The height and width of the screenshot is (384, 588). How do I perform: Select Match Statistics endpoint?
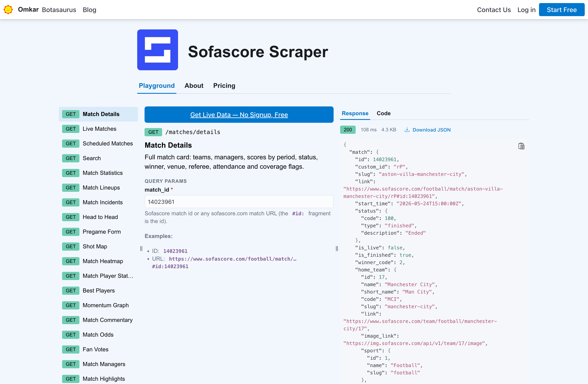[x=98, y=173]
